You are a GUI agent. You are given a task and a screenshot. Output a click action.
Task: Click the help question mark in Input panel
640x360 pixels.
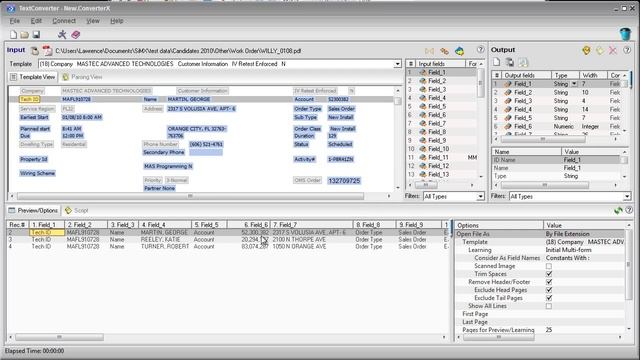tap(480, 50)
